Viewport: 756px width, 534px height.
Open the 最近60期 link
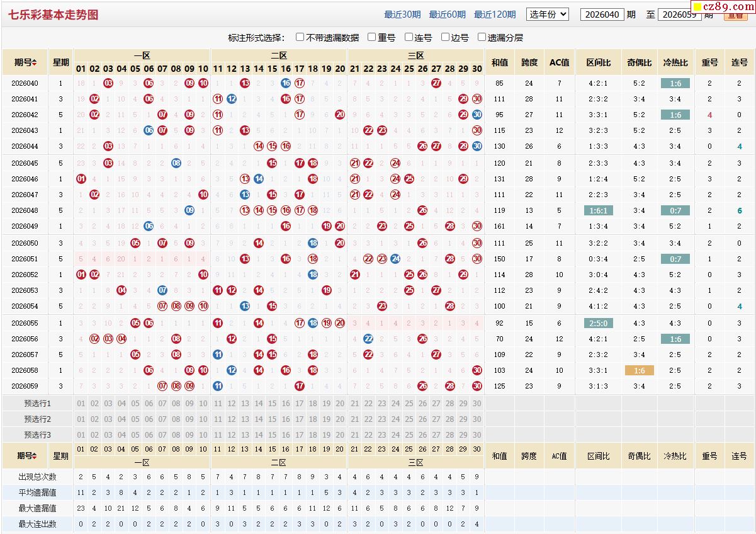click(448, 14)
